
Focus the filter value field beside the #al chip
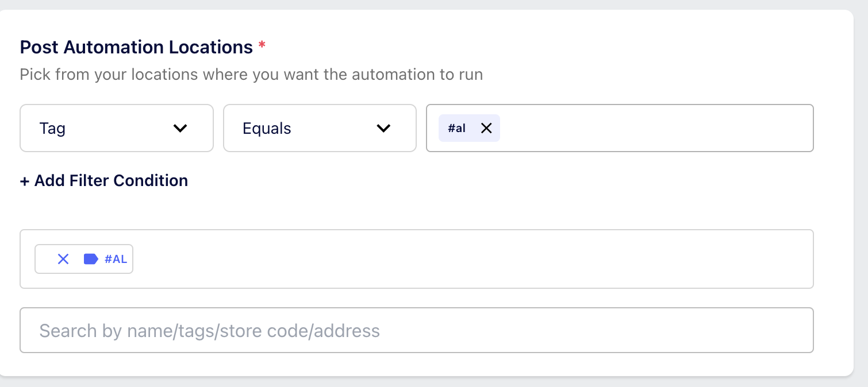coord(655,128)
